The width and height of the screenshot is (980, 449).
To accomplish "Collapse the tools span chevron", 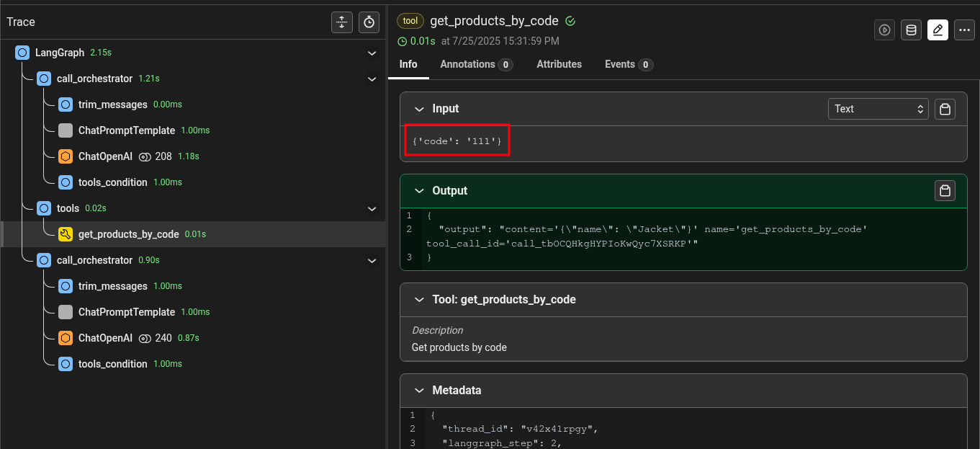I will [x=372, y=209].
